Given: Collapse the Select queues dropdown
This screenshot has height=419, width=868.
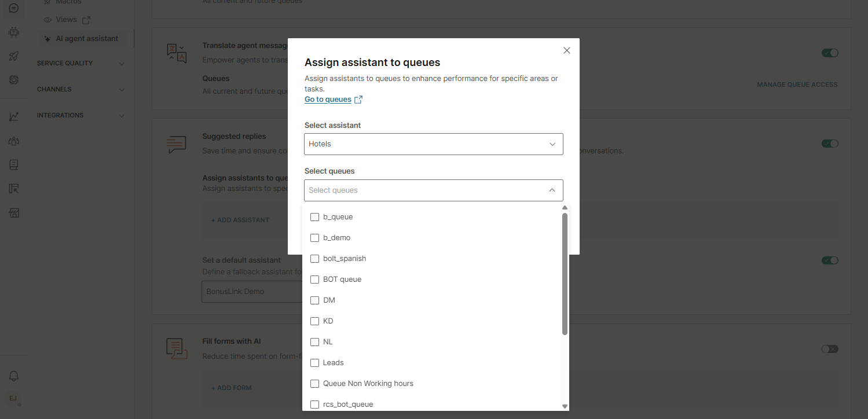Looking at the screenshot, I should click(551, 190).
